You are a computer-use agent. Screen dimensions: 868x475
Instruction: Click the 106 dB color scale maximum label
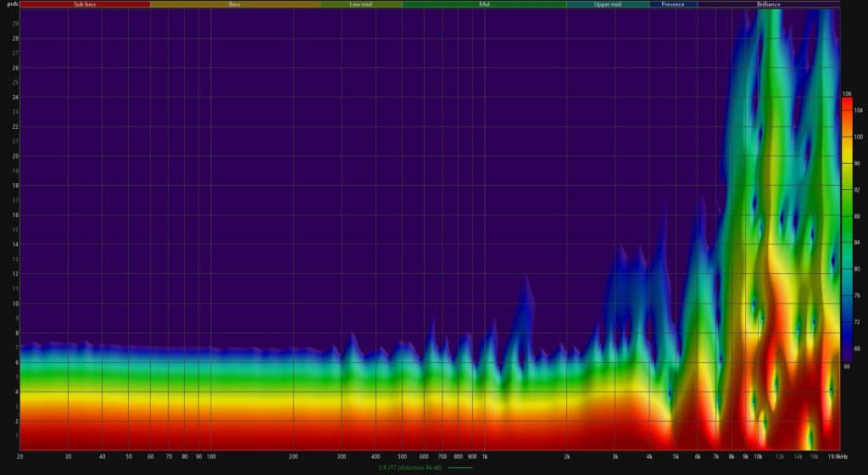coord(847,93)
